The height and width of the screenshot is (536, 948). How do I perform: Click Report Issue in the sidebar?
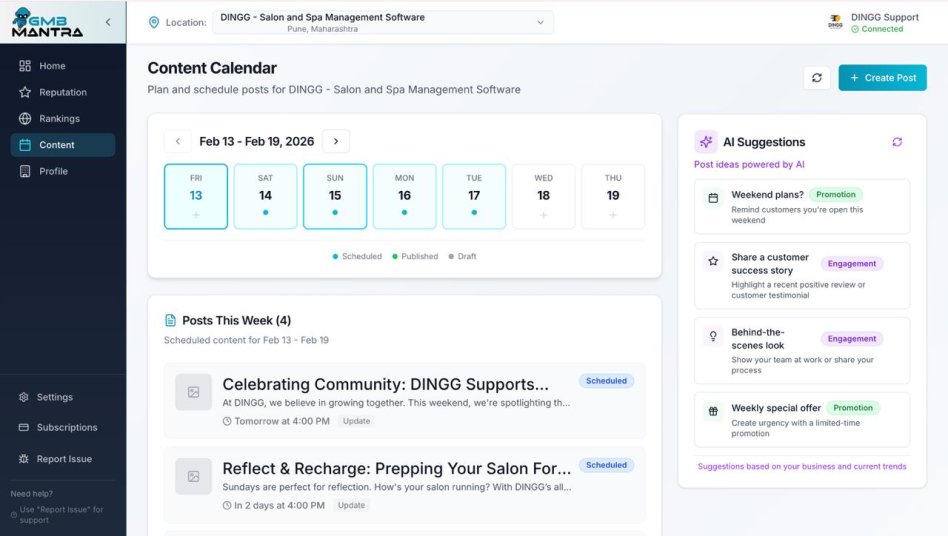[63, 459]
